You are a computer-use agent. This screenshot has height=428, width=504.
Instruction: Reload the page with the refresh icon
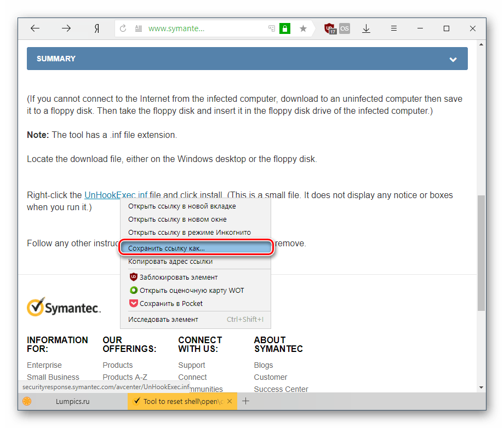(x=123, y=28)
